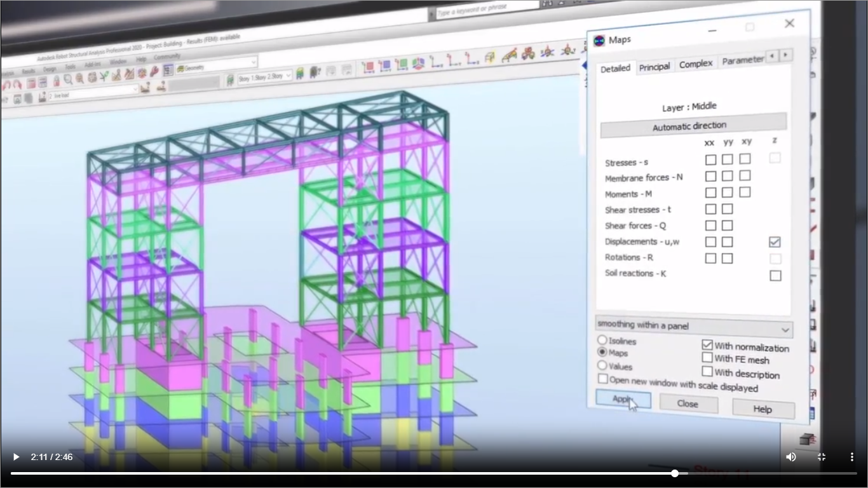
Task: Click the layout selection icon beside Geometry
Action: click(168, 70)
